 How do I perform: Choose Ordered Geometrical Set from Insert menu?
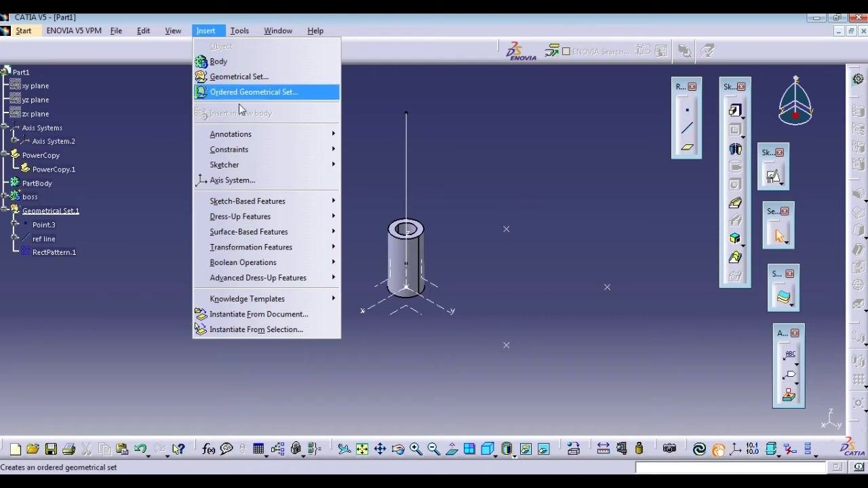pyautogui.click(x=267, y=92)
